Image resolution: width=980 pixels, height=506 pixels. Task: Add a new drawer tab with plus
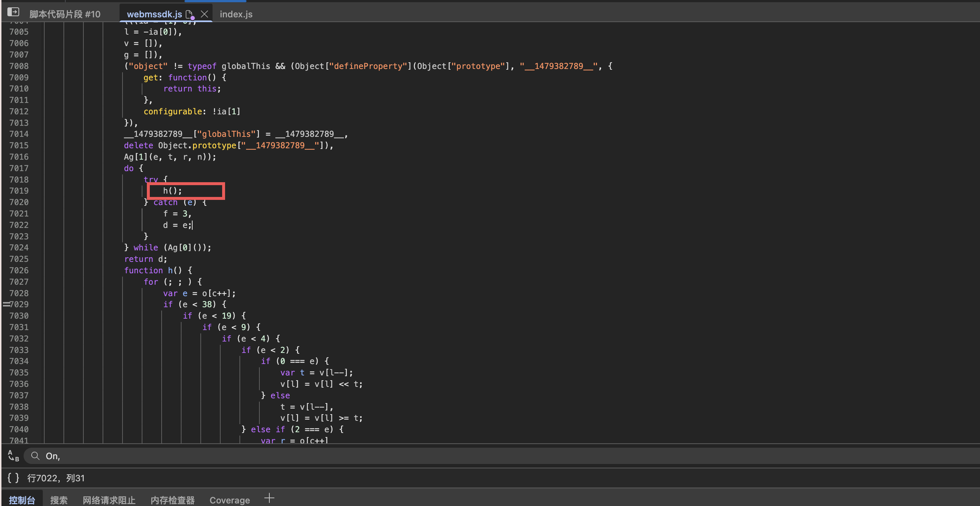269,498
